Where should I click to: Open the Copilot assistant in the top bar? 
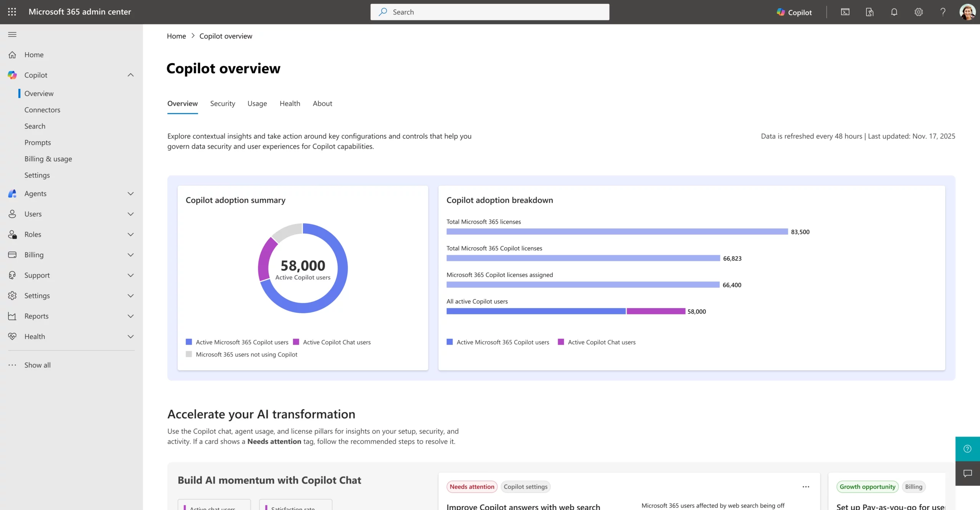[x=793, y=12]
